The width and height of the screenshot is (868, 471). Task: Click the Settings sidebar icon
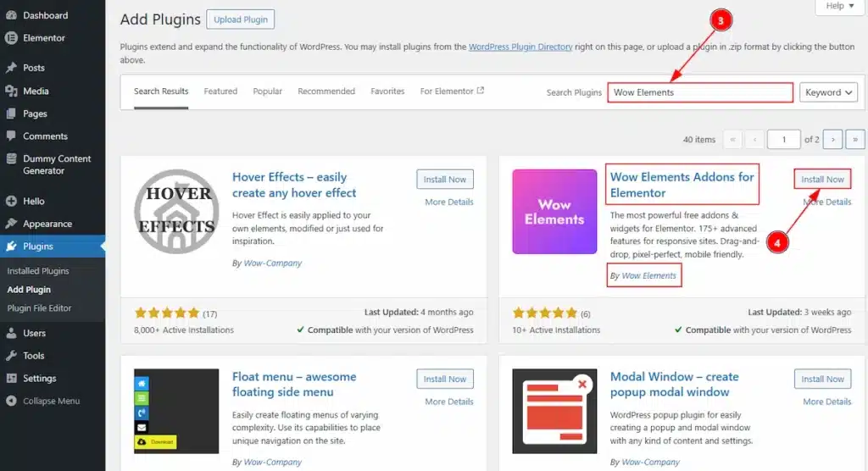click(x=11, y=379)
